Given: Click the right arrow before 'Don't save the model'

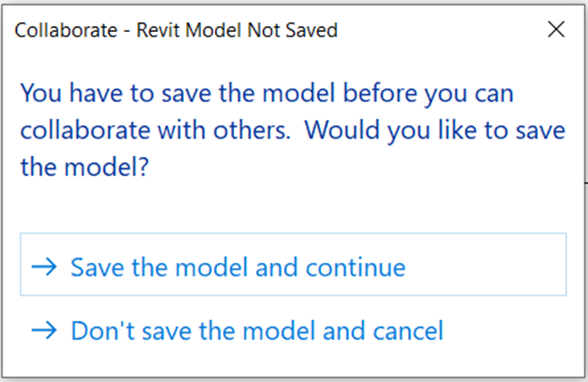Looking at the screenshot, I should point(44,330).
